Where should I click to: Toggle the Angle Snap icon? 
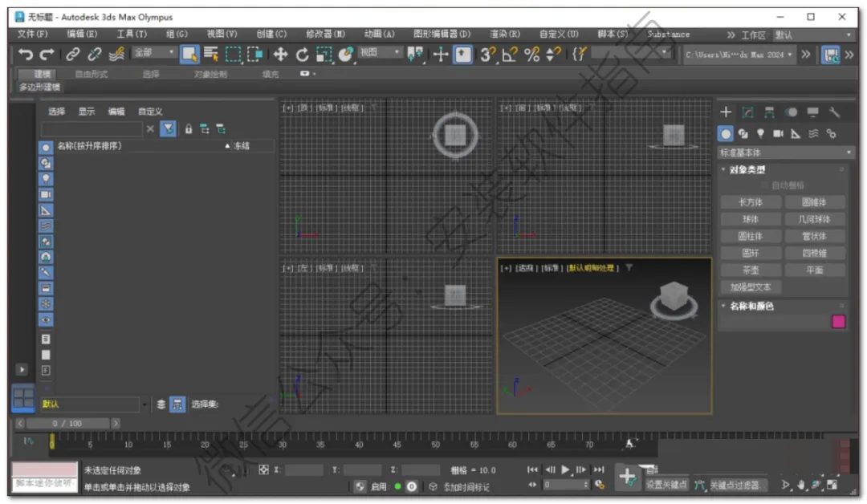pyautogui.click(x=509, y=54)
